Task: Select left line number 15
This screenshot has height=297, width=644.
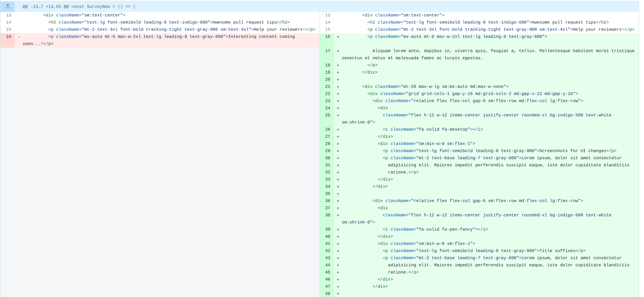Action: (x=9, y=29)
